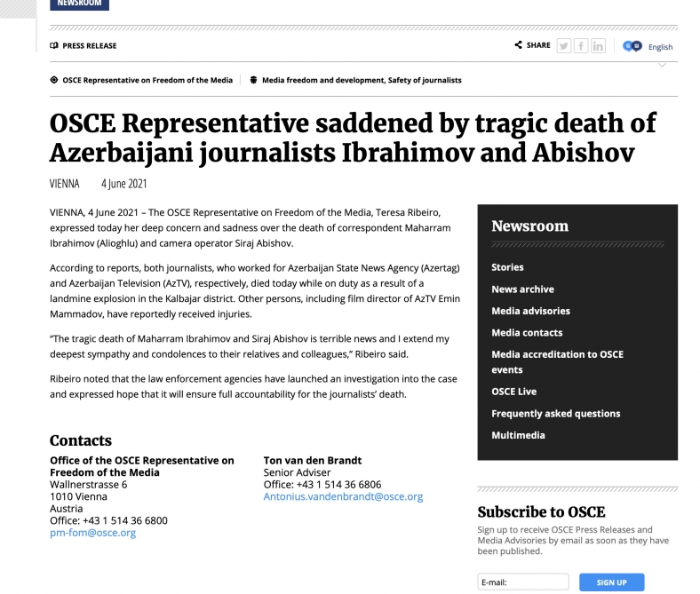Open the English language selector
The height and width of the screenshot is (594, 700).
coord(660,47)
